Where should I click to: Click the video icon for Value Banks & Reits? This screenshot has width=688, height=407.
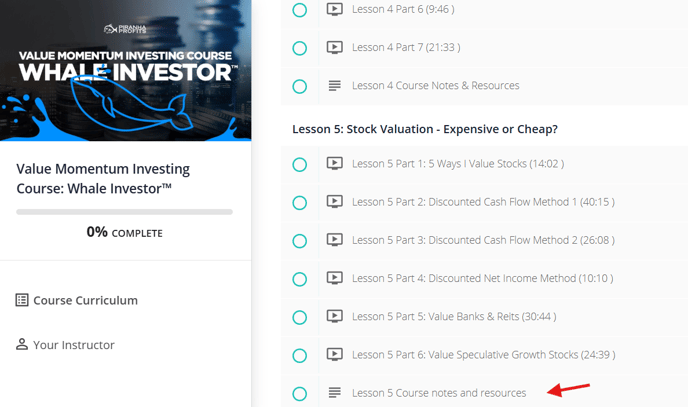[x=334, y=317]
